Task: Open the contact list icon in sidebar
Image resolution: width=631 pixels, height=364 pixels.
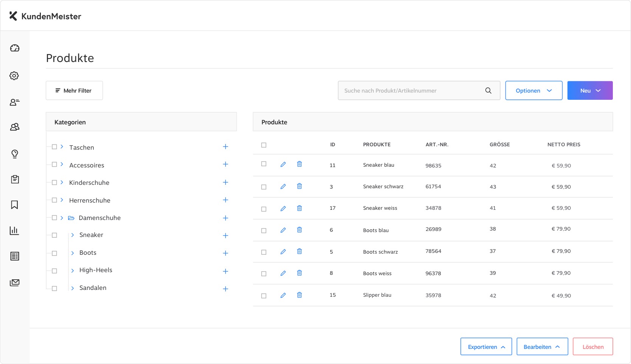Action: click(x=15, y=102)
